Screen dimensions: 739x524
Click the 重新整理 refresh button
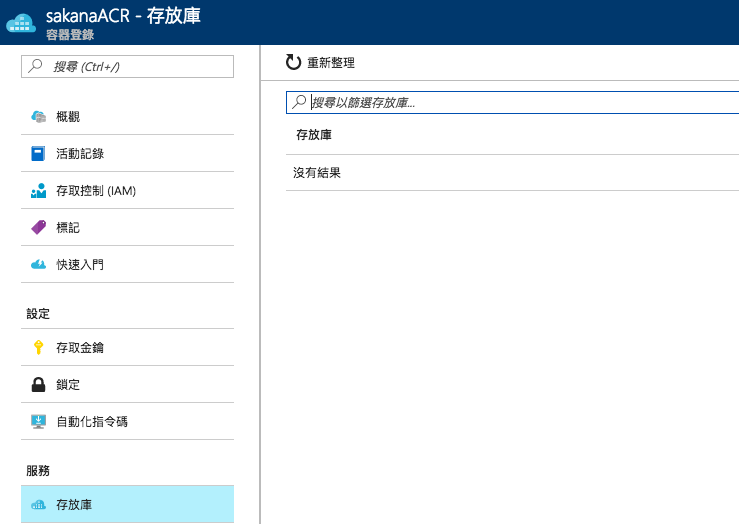(x=320, y=62)
